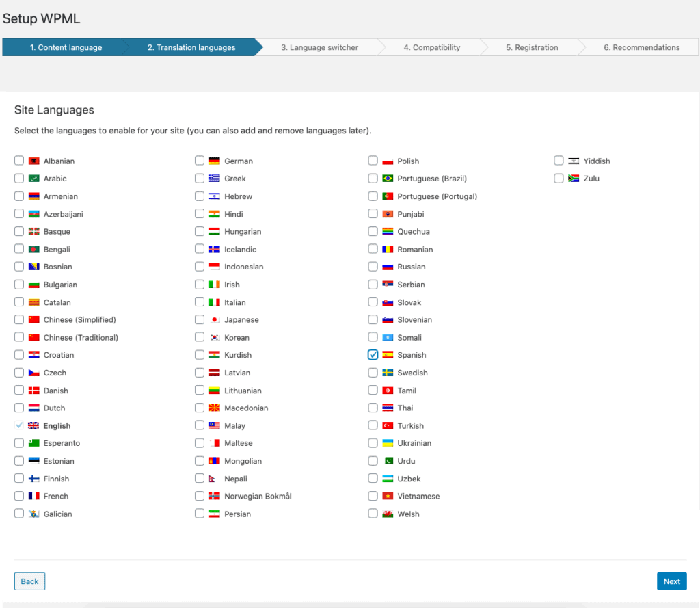This screenshot has height=608, width=700.
Task: Open step 6 Recommendations
Action: 641,47
